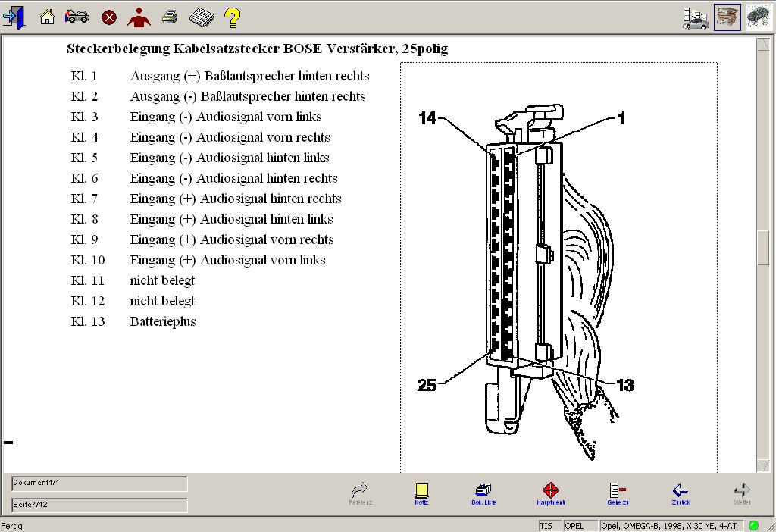This screenshot has width=776, height=532.
Task: Open the Hauptmenü main menu button
Action: click(x=551, y=493)
